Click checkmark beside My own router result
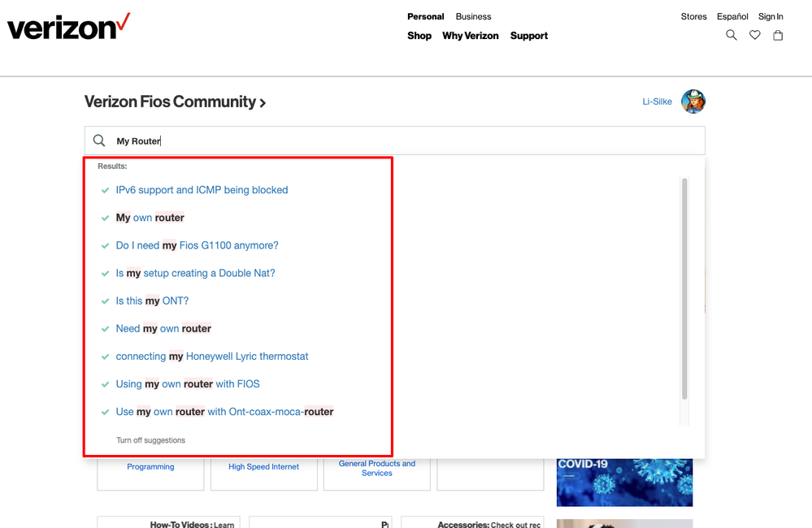 [105, 218]
